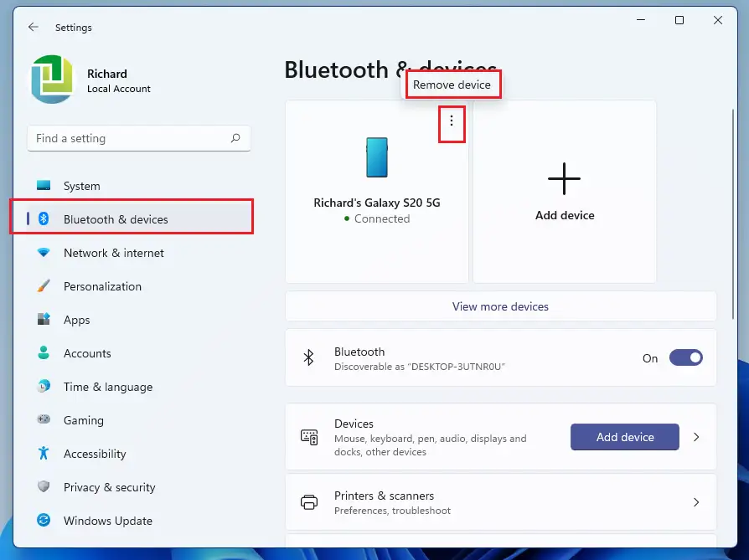749x560 pixels.
Task: Go to Privacy & security settings
Action: click(139, 486)
